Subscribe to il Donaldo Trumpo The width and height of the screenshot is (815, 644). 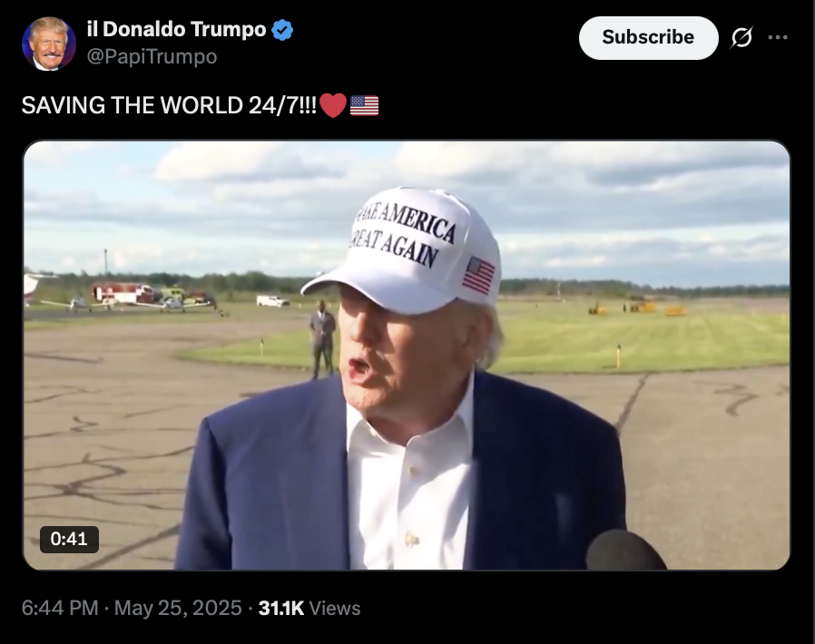click(x=648, y=37)
